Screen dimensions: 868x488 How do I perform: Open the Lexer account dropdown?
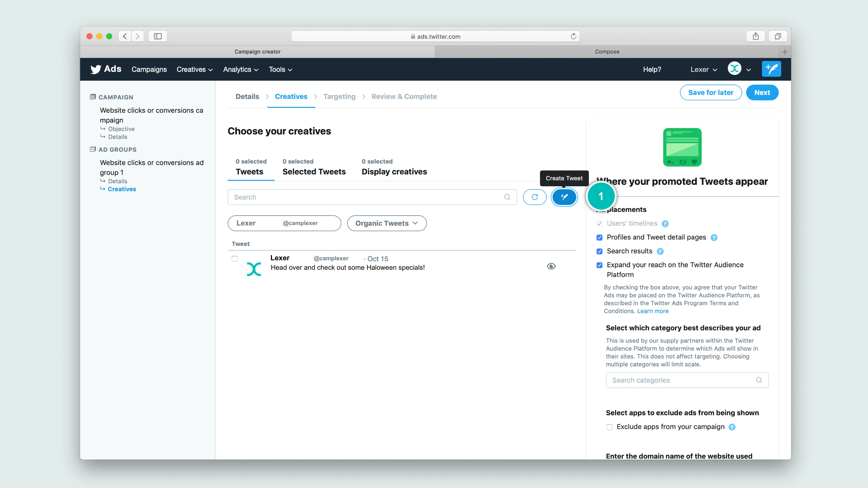pyautogui.click(x=704, y=69)
